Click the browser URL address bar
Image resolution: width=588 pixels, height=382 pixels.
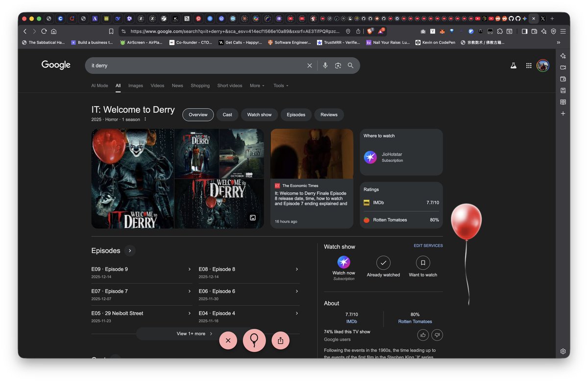(235, 31)
